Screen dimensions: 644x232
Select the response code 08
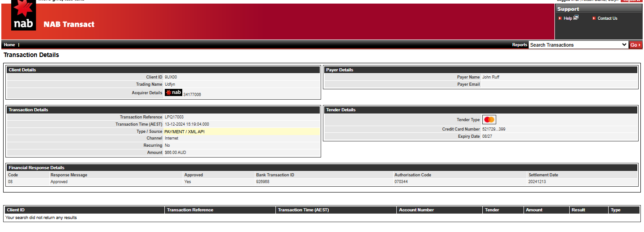[x=10, y=182]
